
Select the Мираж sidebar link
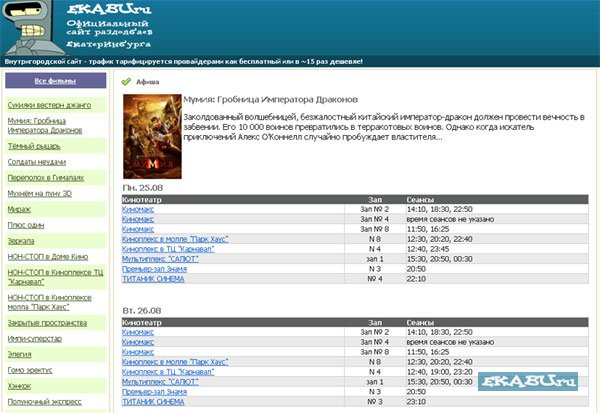[x=19, y=209]
